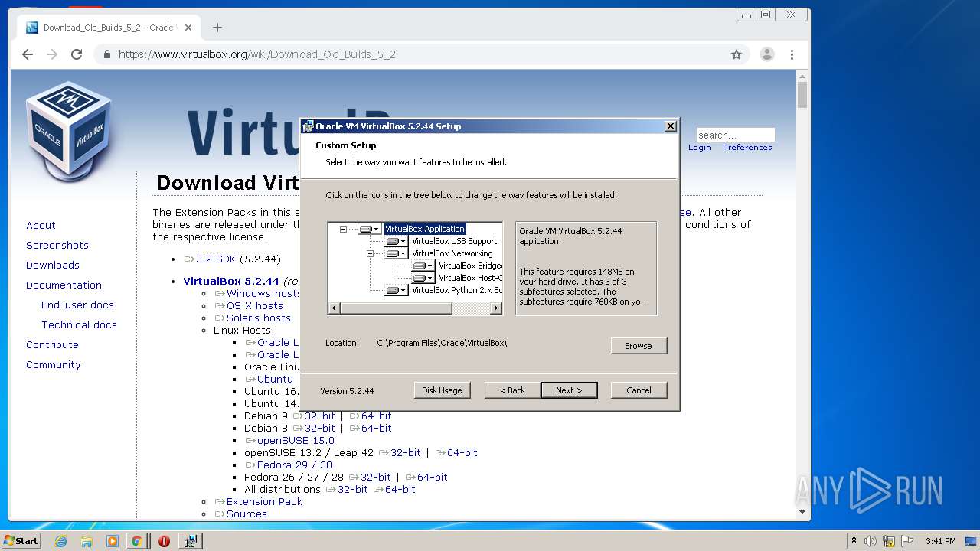980x551 pixels.
Task: Open VirtualBox Host-Only feature dropdown icon
Action: point(423,278)
